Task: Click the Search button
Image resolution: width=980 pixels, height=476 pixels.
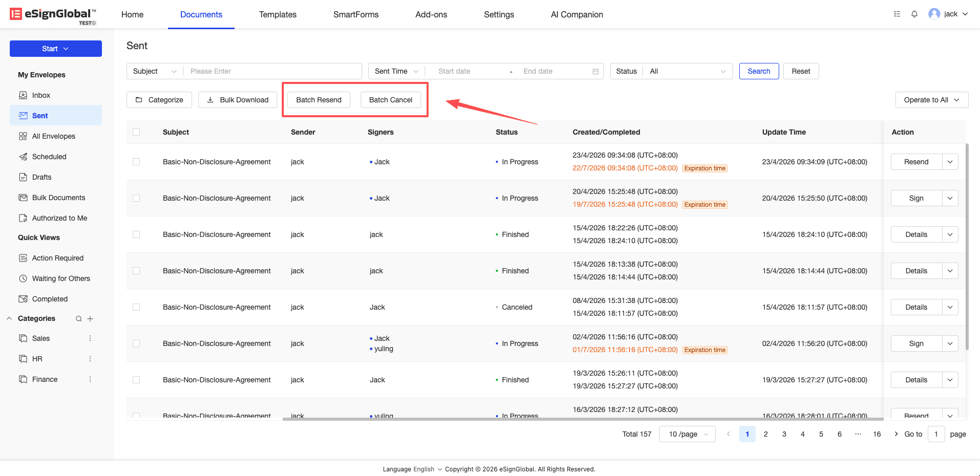Action: tap(759, 71)
